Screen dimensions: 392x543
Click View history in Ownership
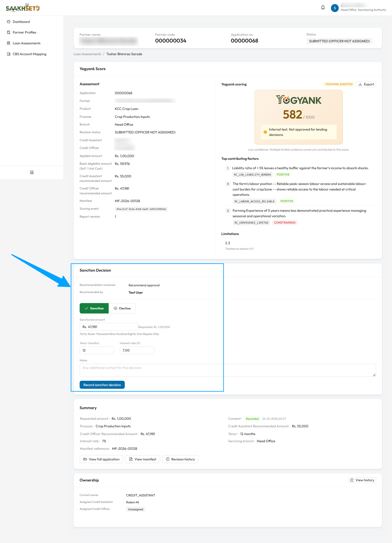(x=362, y=480)
